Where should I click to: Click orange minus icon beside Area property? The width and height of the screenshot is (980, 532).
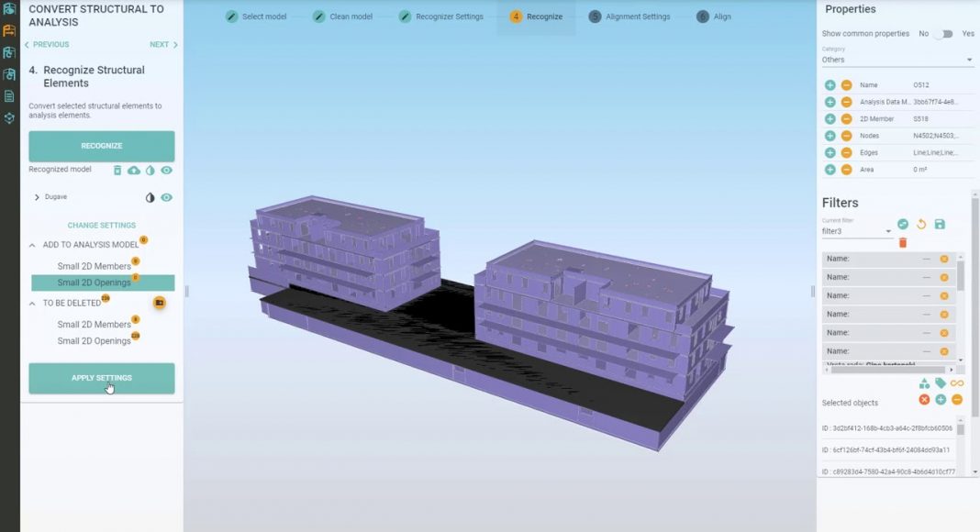(846, 170)
